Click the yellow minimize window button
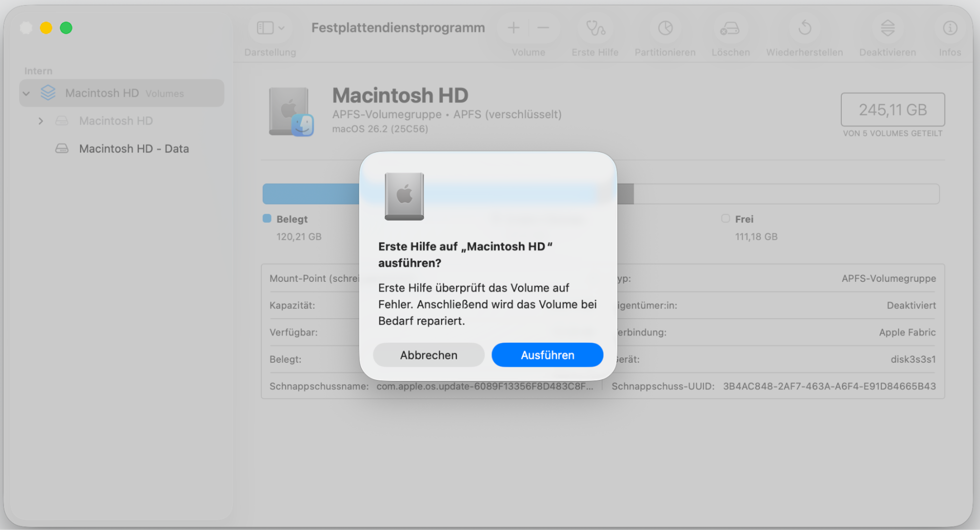 tap(46, 28)
